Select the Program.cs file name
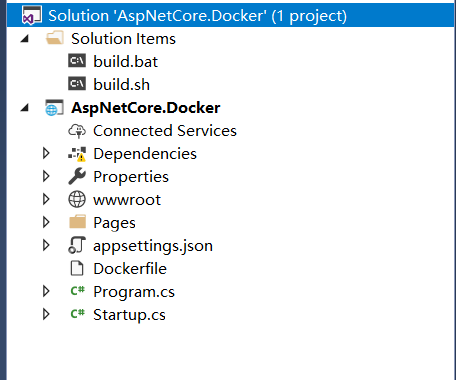 click(x=134, y=292)
